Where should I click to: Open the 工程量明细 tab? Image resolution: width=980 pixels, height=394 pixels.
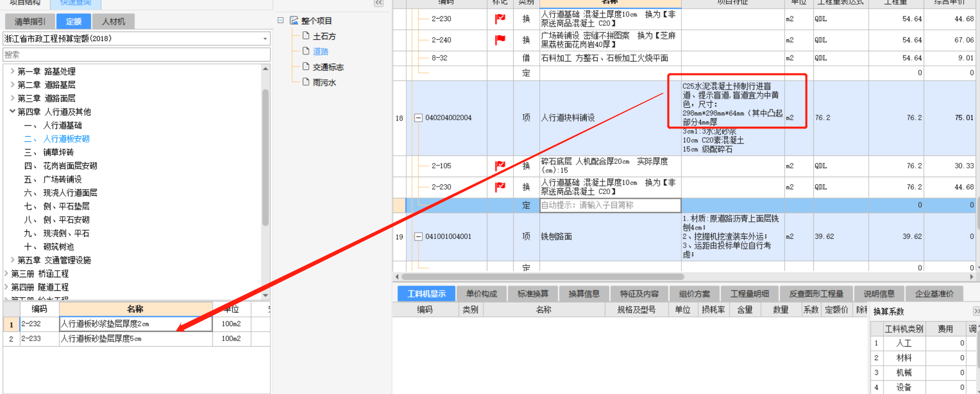[x=750, y=294]
